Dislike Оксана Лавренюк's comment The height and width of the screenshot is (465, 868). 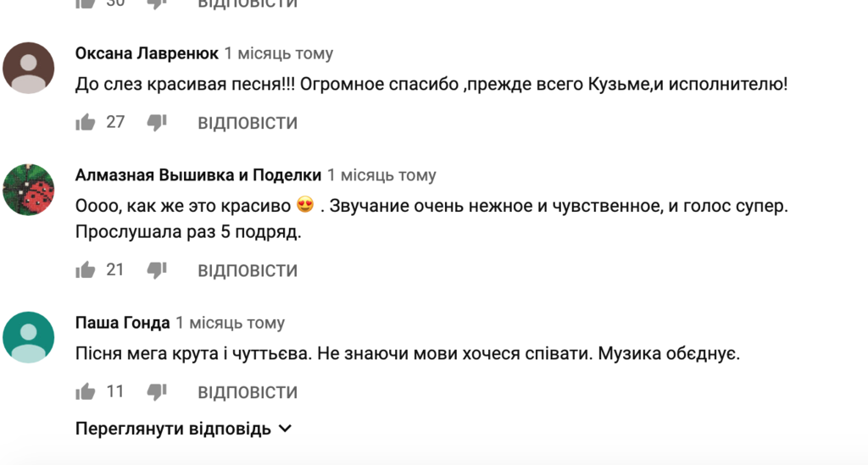(157, 123)
